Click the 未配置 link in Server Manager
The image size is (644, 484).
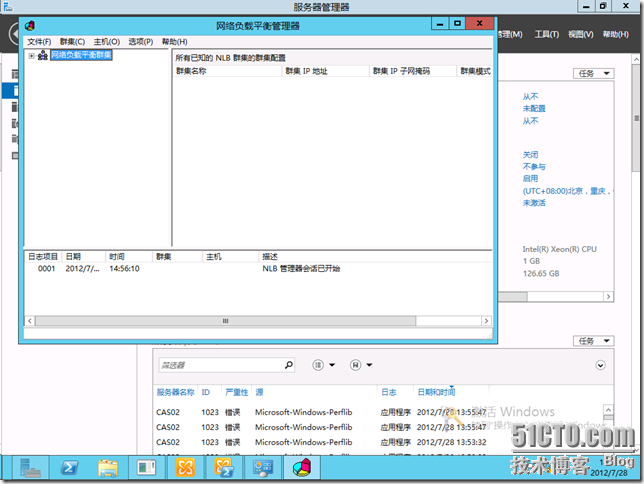pos(534,108)
